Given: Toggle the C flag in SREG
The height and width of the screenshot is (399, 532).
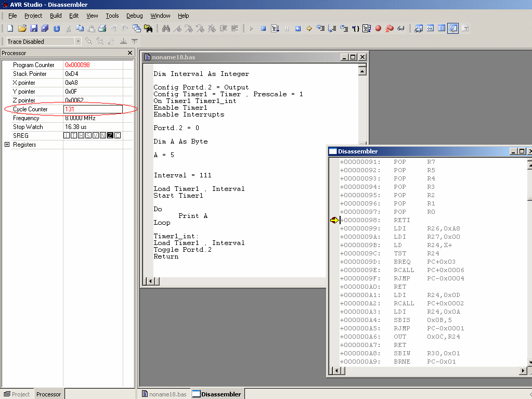Looking at the screenshot, I should click(118, 136).
